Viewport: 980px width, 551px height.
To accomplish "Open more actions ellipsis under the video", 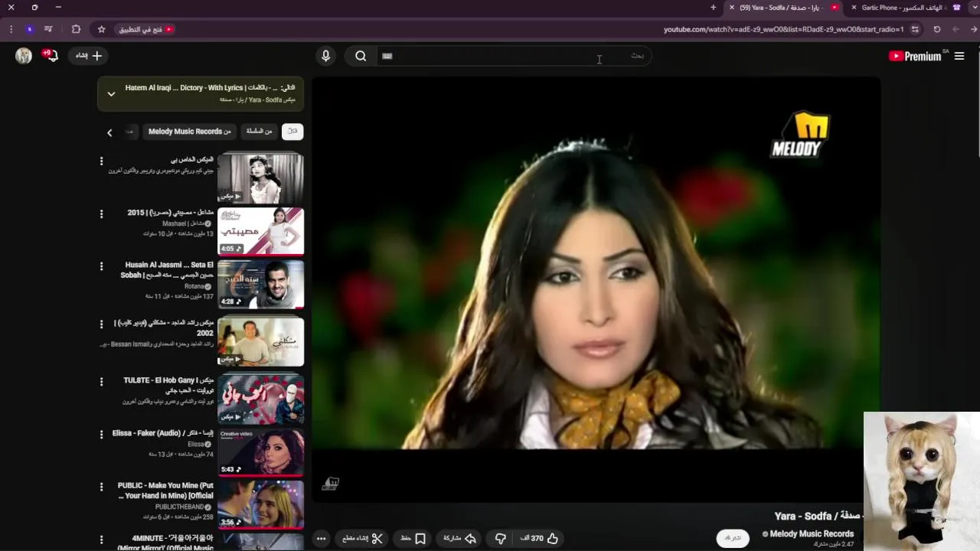I will coord(322,539).
